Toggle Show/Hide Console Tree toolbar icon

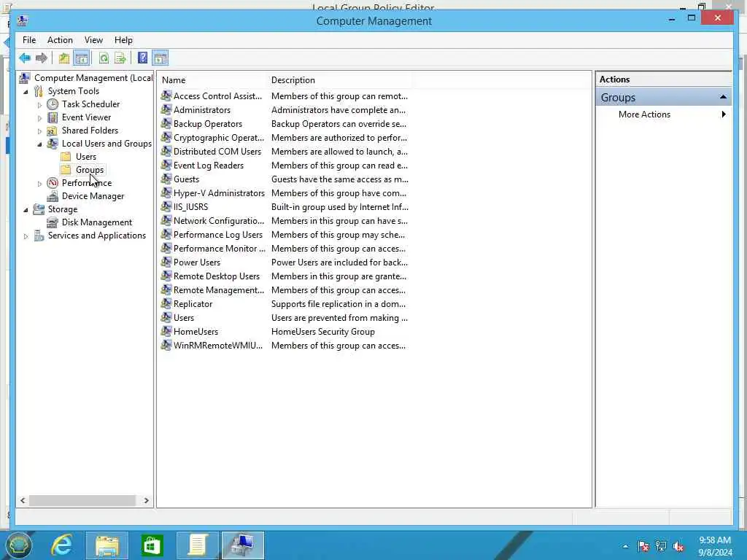[x=82, y=58]
